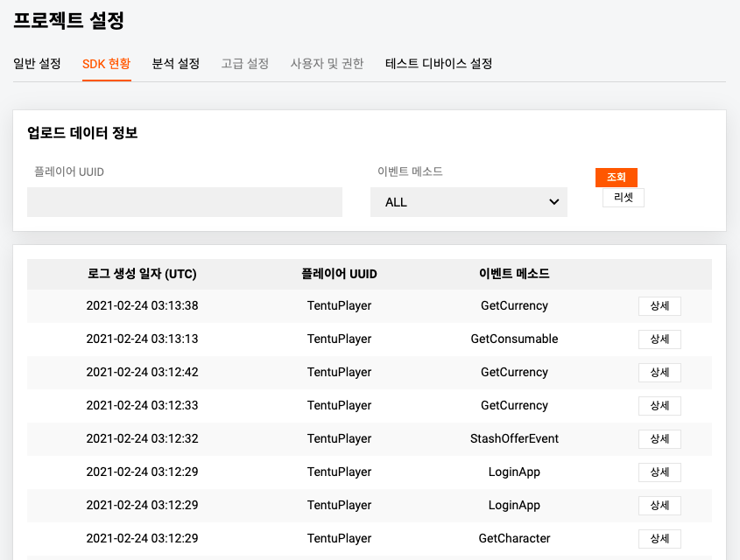Open 상세 for the StashOfferEvent row
740x560 pixels.
[x=659, y=439]
